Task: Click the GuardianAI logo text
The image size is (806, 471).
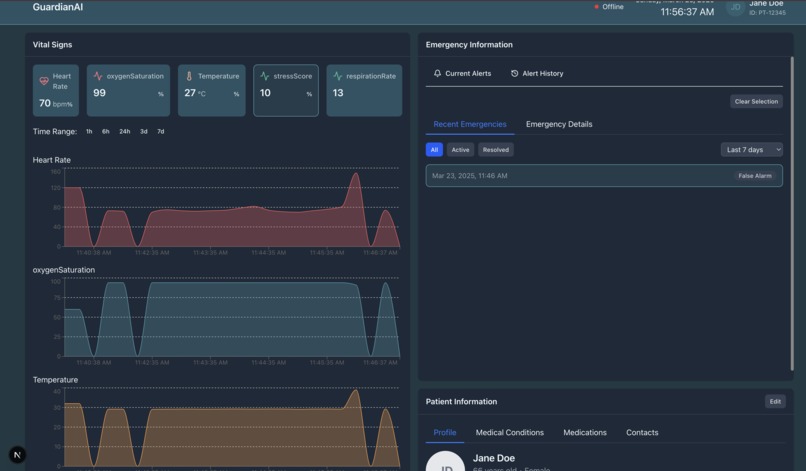Action: (58, 7)
